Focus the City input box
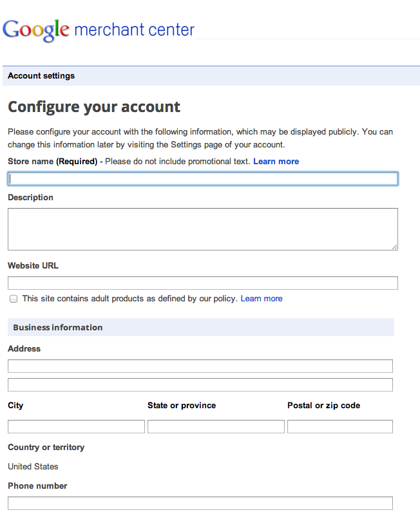 pos(76,426)
